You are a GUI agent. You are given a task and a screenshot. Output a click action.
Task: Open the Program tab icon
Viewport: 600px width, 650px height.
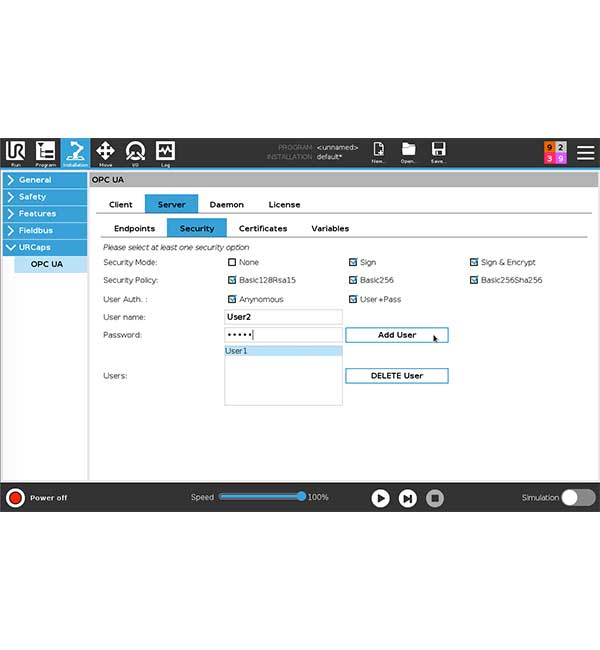(x=45, y=153)
